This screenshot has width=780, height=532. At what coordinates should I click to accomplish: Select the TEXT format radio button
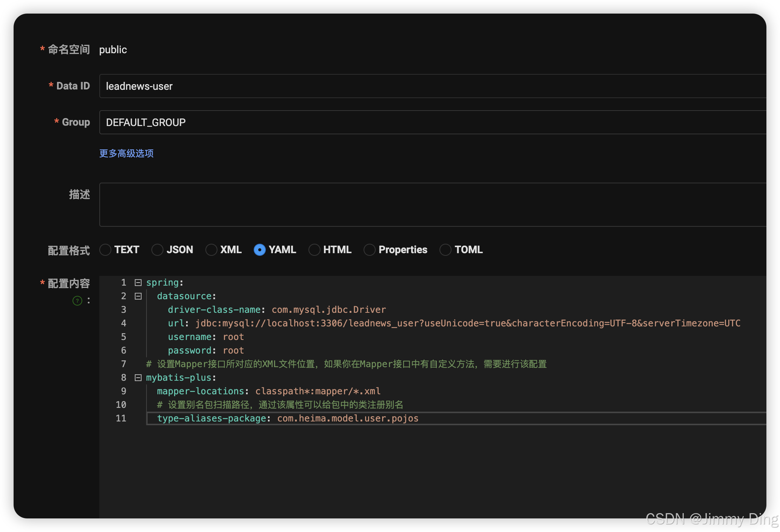click(x=105, y=250)
